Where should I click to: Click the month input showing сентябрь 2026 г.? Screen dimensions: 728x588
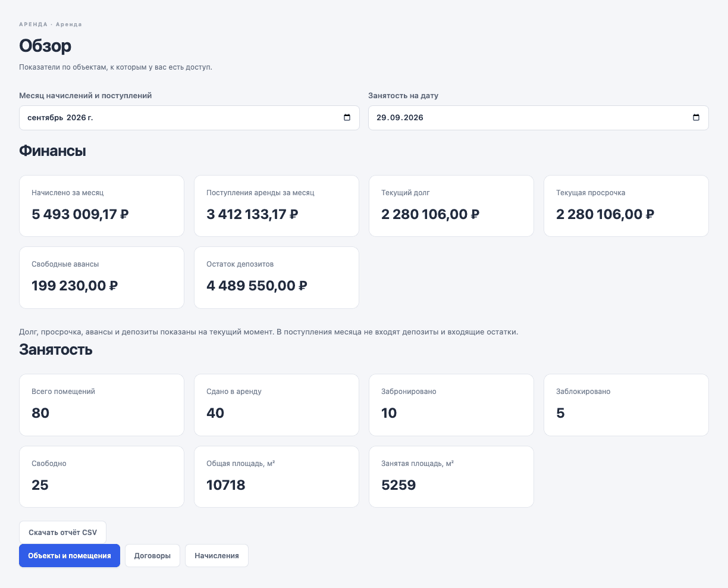[189, 118]
